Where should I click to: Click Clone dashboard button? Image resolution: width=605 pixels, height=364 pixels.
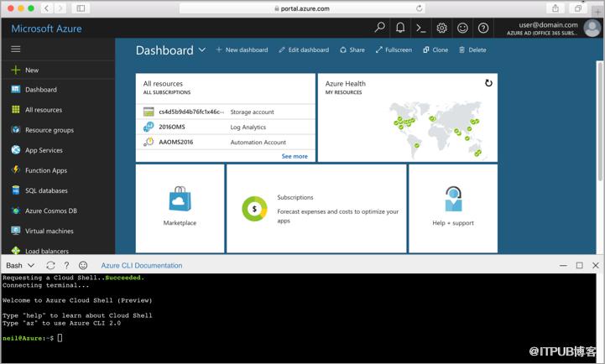click(x=435, y=49)
